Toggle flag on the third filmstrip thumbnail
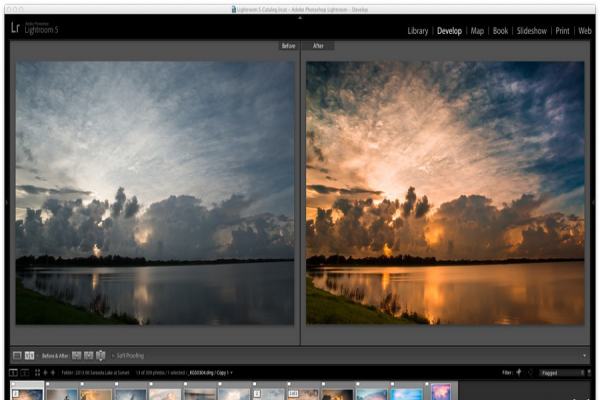The width and height of the screenshot is (600, 400). point(82,384)
